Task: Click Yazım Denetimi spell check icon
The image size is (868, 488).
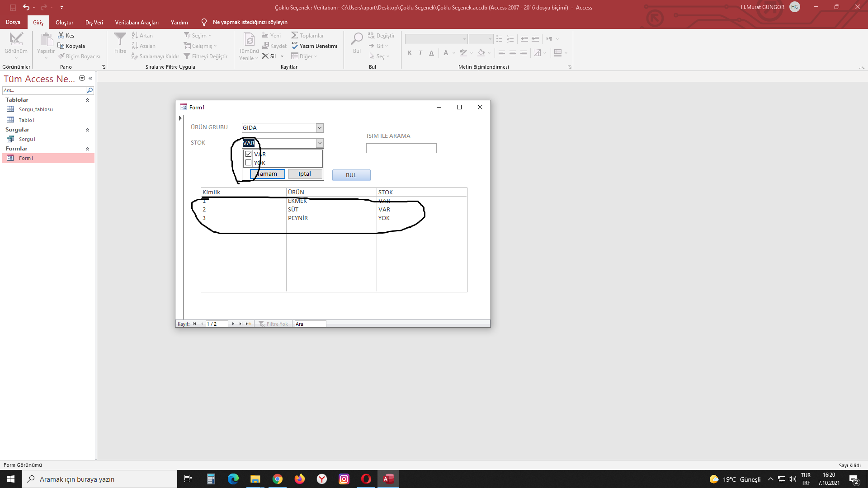Action: (x=295, y=46)
